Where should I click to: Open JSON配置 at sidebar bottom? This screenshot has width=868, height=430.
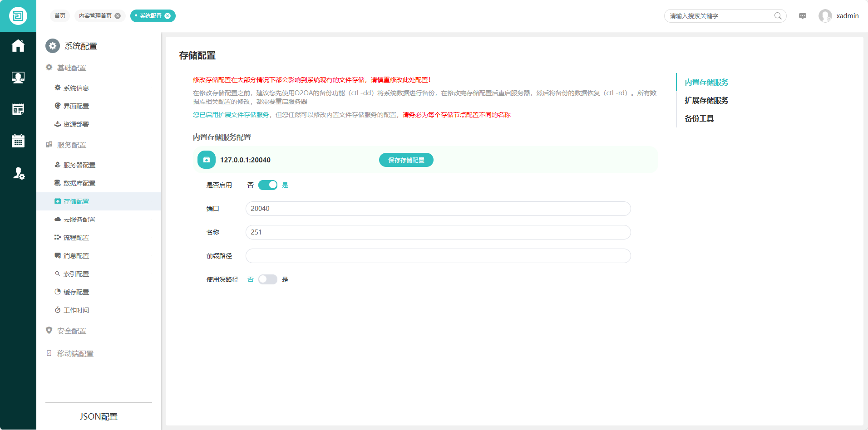click(99, 416)
